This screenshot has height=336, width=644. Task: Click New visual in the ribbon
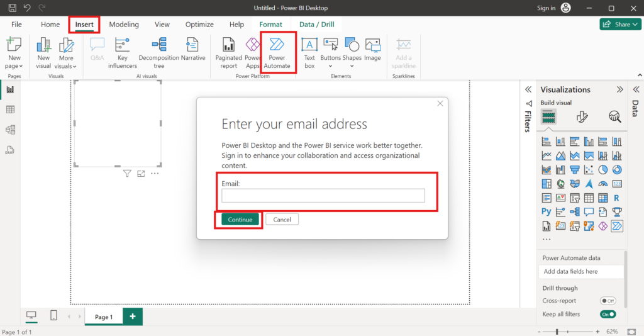click(x=43, y=53)
